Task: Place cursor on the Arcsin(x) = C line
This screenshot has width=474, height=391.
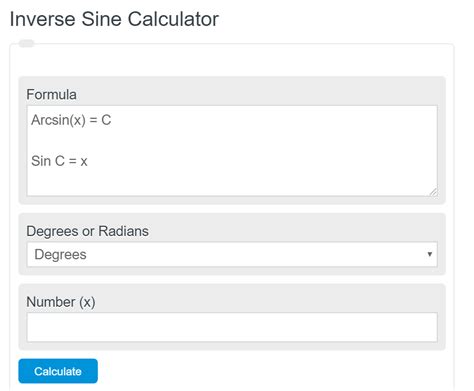Action: pyautogui.click(x=71, y=120)
